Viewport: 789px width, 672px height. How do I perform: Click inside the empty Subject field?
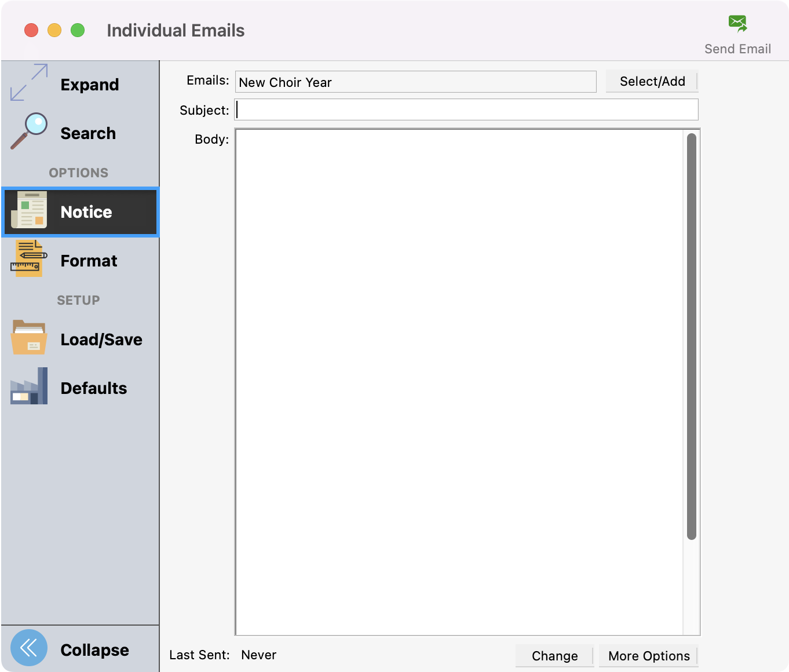[466, 109]
